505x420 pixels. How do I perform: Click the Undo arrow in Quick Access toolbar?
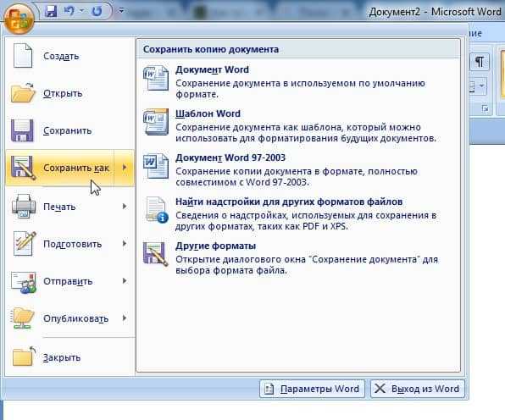69,11
